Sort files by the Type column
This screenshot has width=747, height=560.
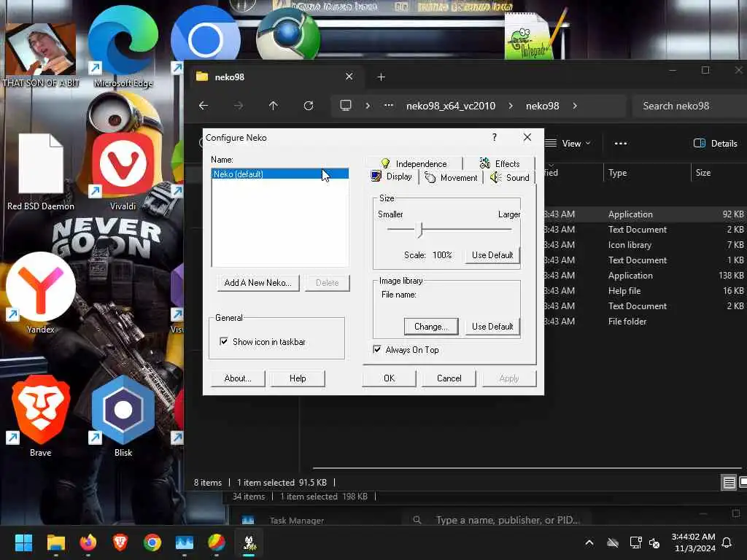[647, 173]
